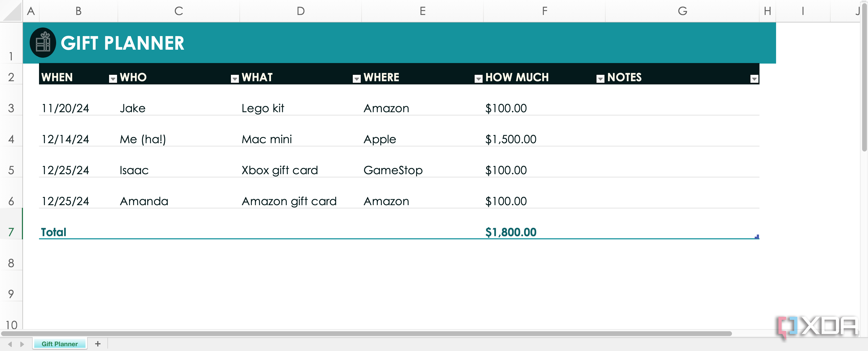Select the Gift Planner sheet tab
Screen dimensions: 868x351
(x=60, y=344)
